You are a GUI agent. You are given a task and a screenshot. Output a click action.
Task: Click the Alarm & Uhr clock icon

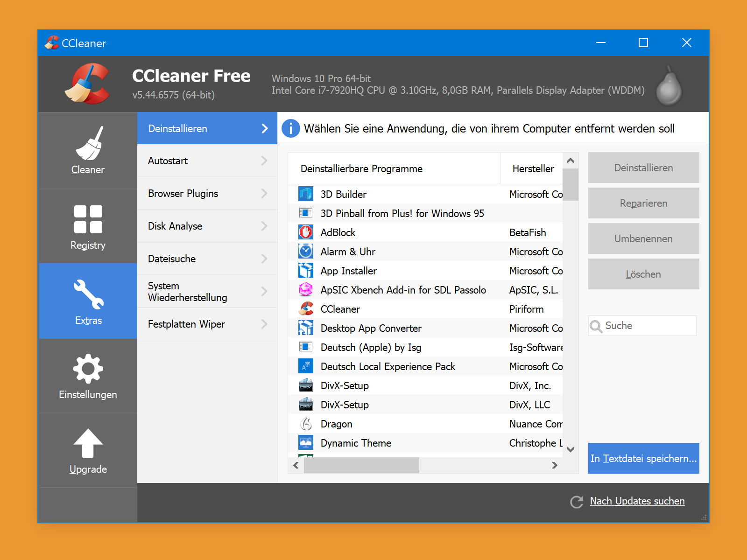coord(306,251)
